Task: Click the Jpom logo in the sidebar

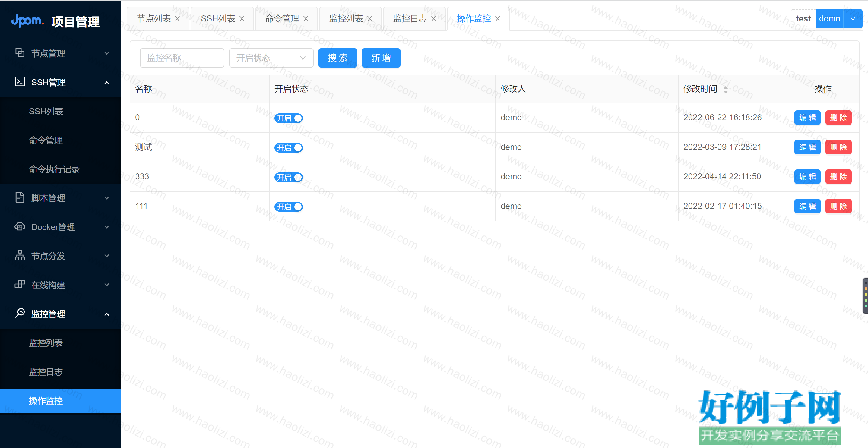Action: 27,21
